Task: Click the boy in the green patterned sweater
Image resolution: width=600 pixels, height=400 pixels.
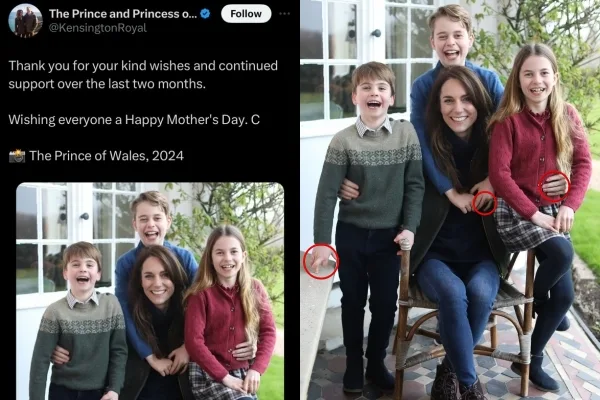Action: [x=372, y=170]
